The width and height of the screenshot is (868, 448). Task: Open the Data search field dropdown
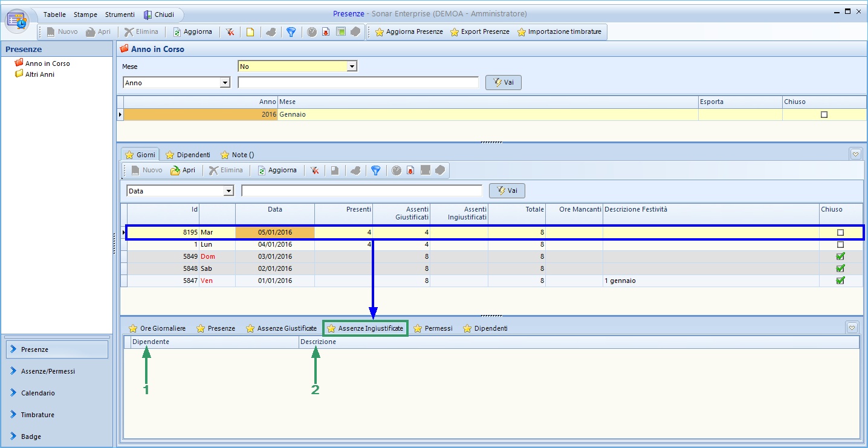coord(228,191)
